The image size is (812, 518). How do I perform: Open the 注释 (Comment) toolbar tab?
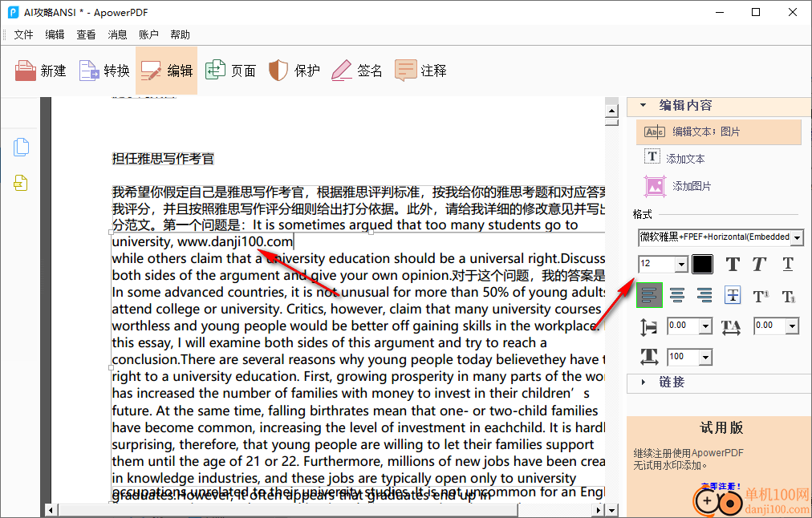pos(420,71)
